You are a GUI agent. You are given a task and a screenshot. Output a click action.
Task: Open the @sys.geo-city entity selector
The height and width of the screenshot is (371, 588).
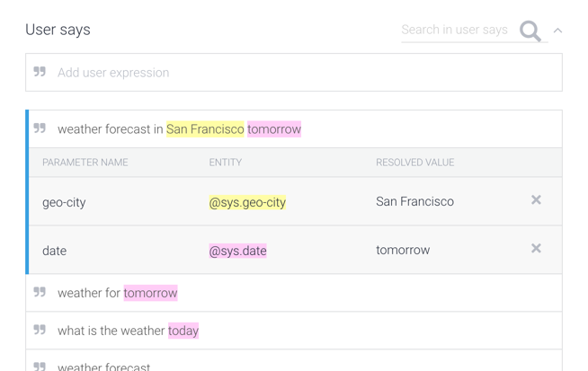[247, 202]
